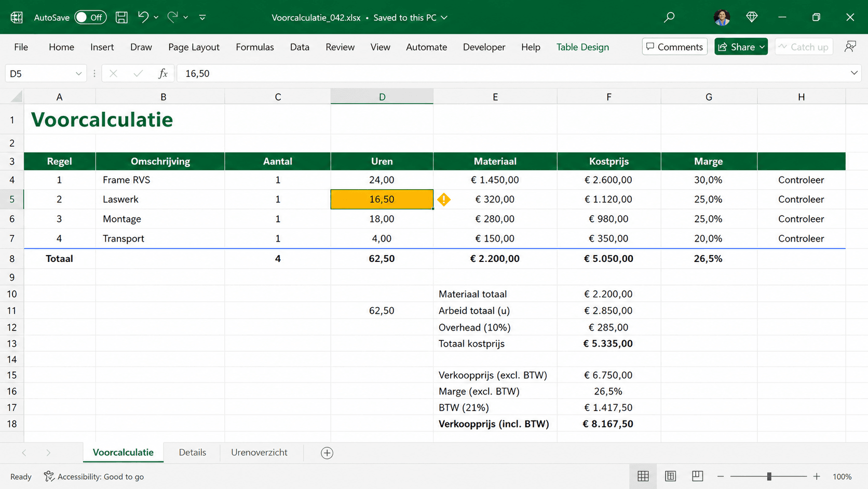This screenshot has height=489, width=868.
Task: Click the Totaal kostprijs value € 5.335,00
Action: click(608, 344)
